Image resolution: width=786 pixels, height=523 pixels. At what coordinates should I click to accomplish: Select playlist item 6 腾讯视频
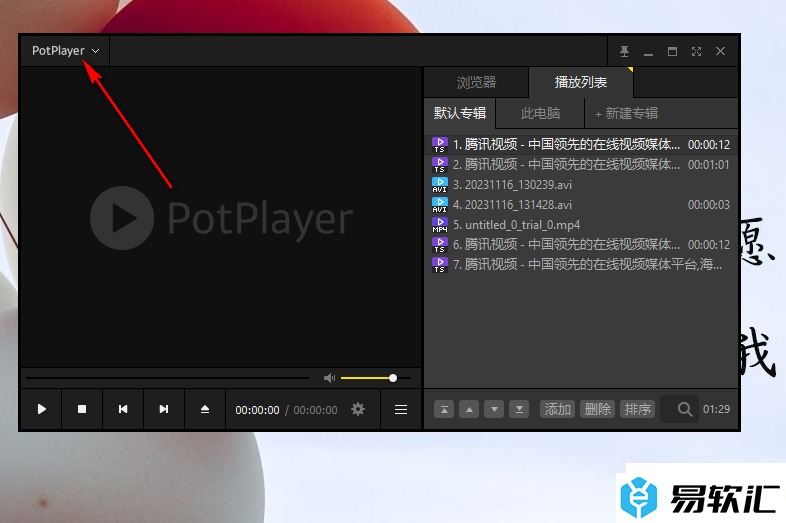pos(581,245)
